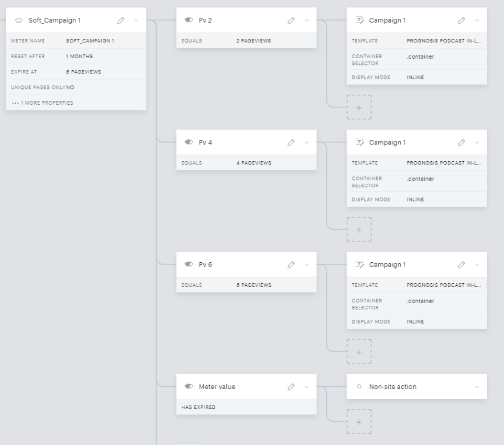This screenshot has height=445, width=504.
Task: Edit Campaign 1 template under Pv 4
Action: pos(461,142)
